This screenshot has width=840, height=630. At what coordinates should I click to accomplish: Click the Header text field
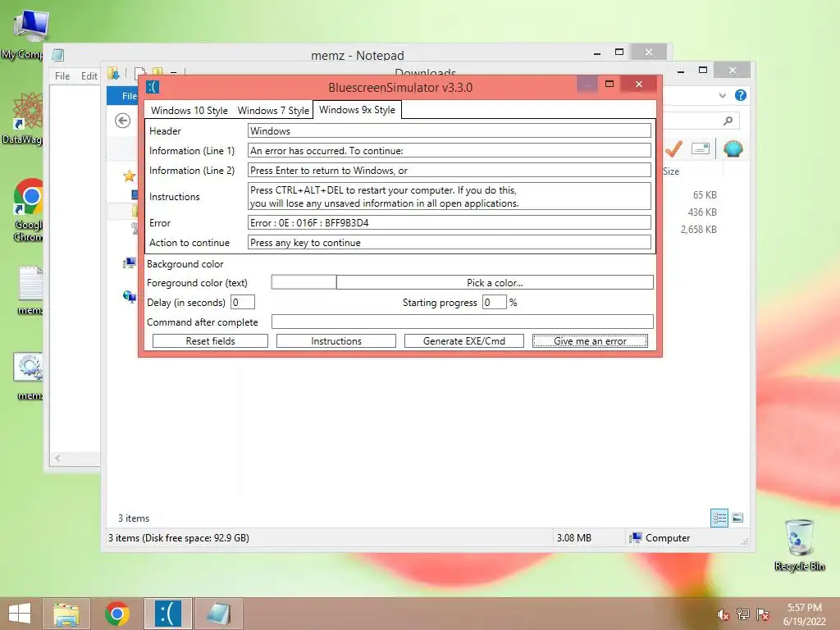449,130
